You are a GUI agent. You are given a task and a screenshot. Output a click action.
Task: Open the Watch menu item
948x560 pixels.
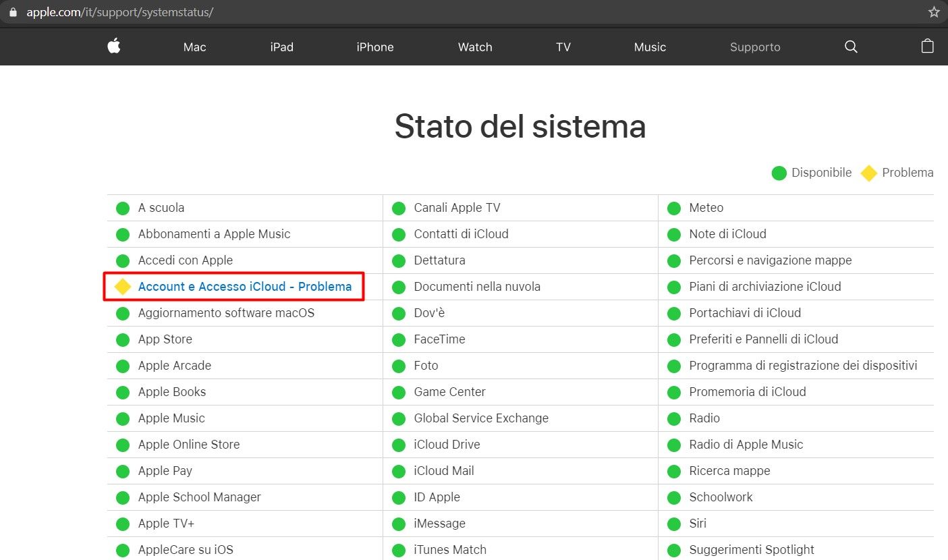click(x=475, y=47)
